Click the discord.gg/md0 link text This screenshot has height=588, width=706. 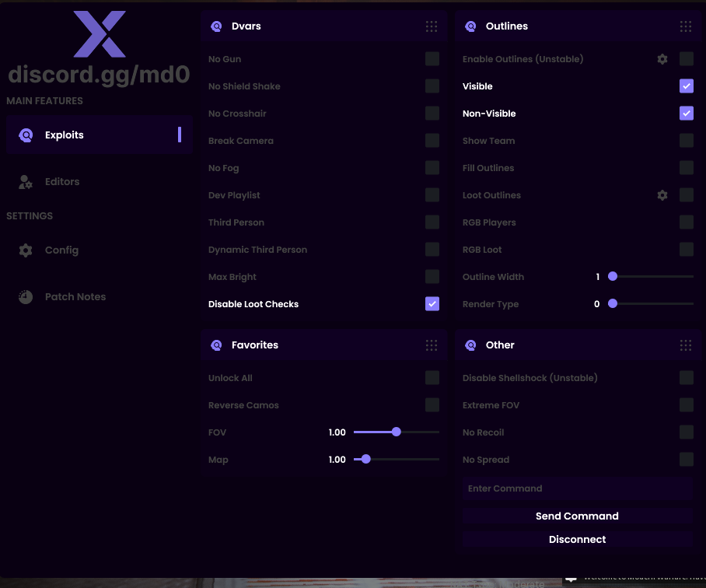99,75
